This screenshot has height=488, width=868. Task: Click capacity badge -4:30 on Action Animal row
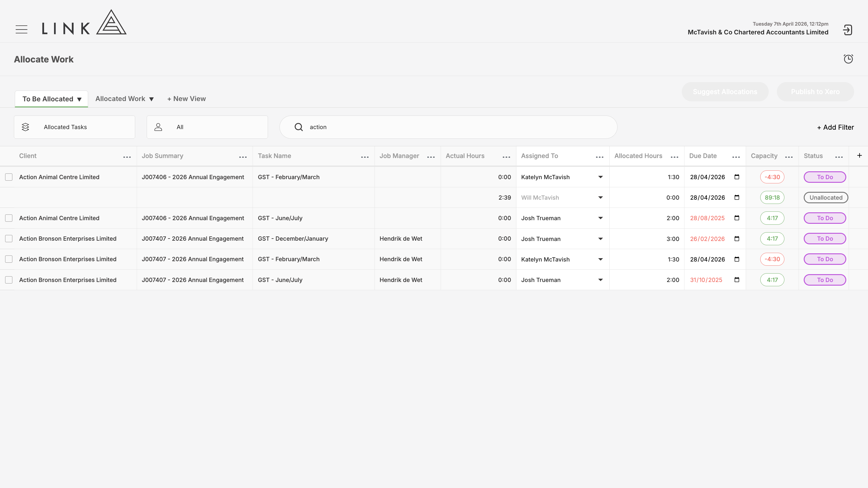(x=772, y=177)
